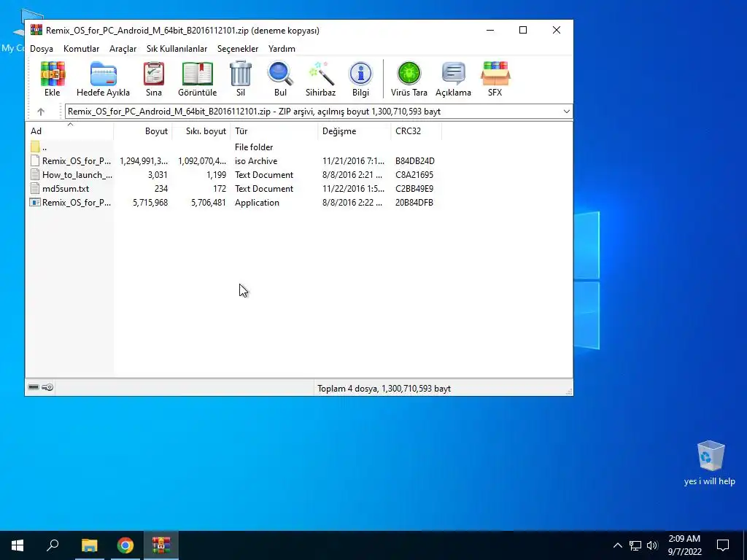Click the volume speaker tray icon
747x560 pixels.
pyautogui.click(x=652, y=545)
